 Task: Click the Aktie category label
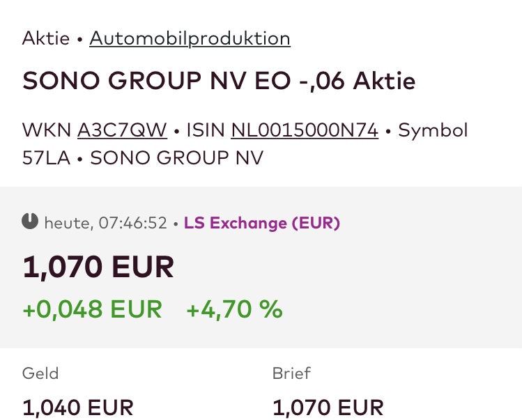click(x=46, y=38)
